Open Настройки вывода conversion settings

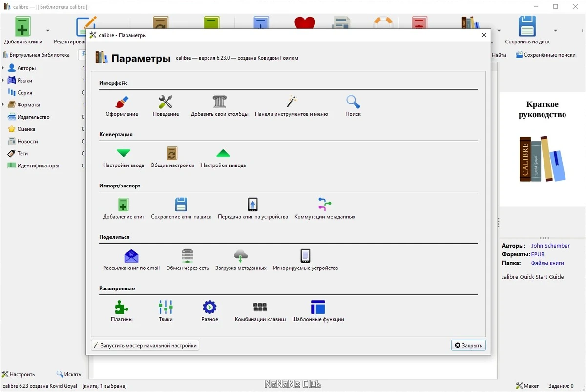(223, 157)
